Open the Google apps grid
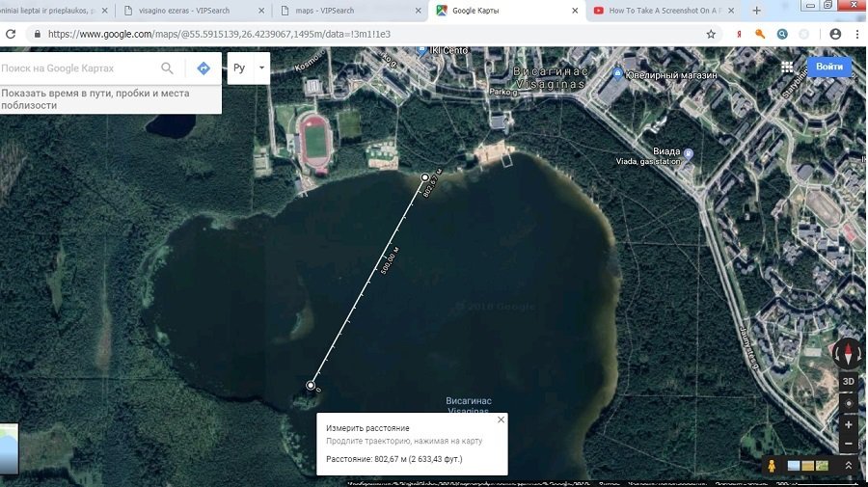Screen dimensions: 868x487 (x=788, y=68)
